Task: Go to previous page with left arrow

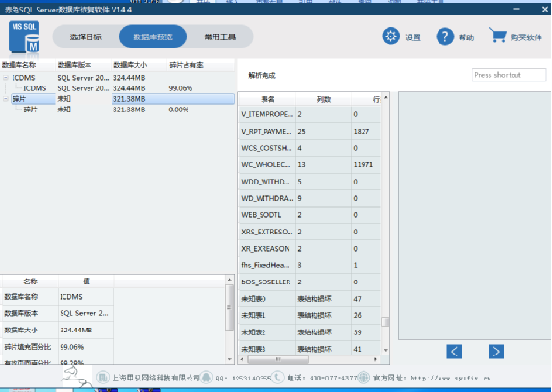Action: (454, 352)
